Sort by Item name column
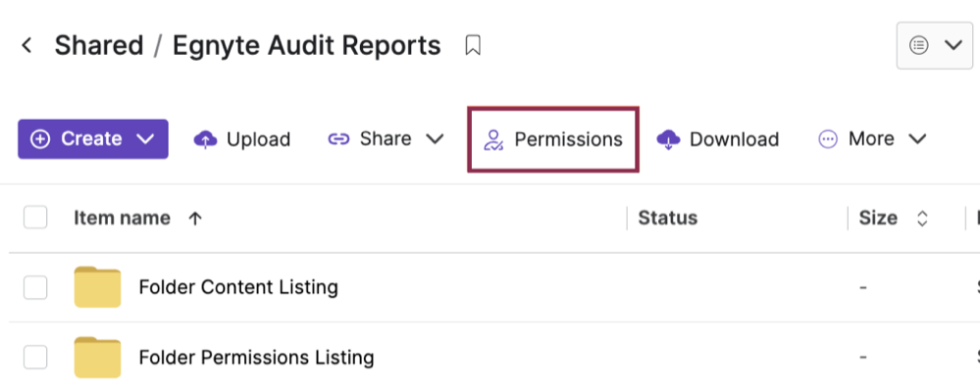The image size is (980, 392). pyautogui.click(x=122, y=218)
